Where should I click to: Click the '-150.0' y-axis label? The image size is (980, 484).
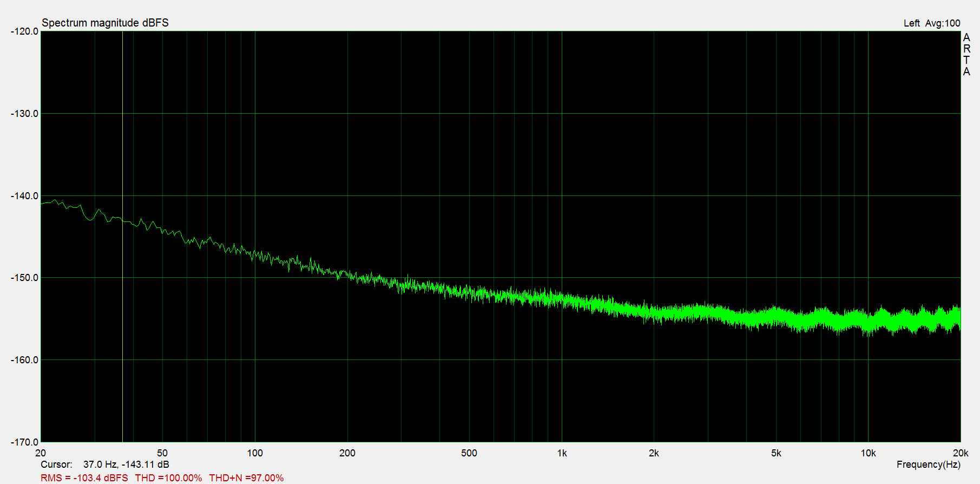point(25,278)
